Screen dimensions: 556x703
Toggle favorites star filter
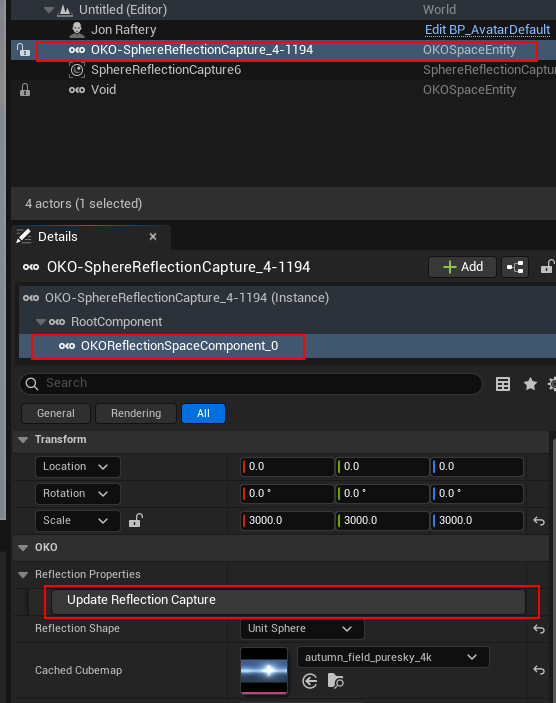pos(530,384)
